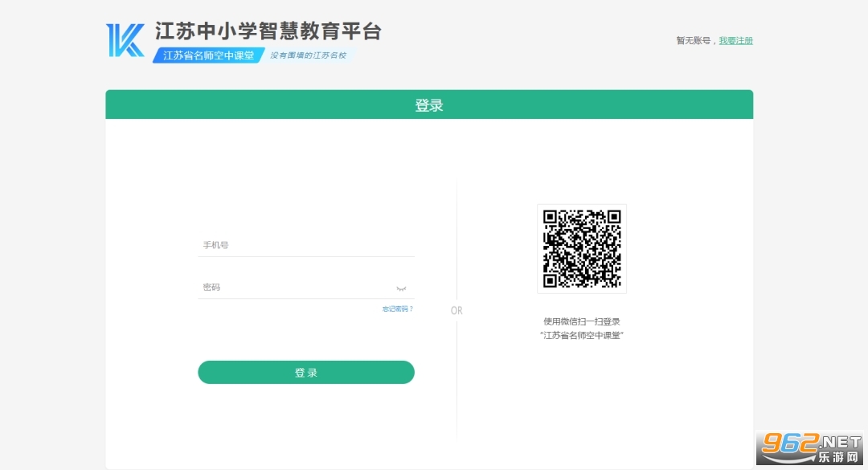Click the 江苏省名师空中课堂 blue badge

[x=209, y=55]
